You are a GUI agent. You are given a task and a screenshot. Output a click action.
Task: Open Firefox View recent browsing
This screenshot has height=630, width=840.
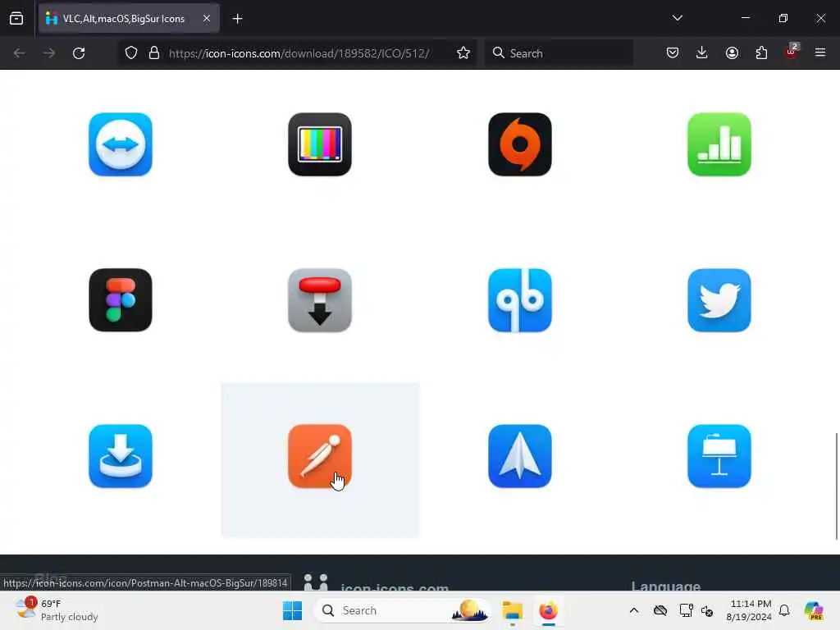16,18
